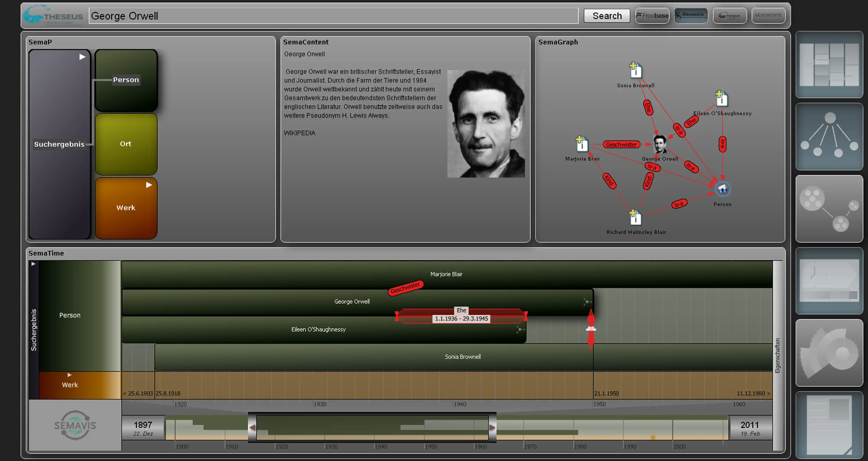Image resolution: width=868 pixels, height=461 pixels.
Task: Click the Geschichte source icon
Action: tap(768, 15)
